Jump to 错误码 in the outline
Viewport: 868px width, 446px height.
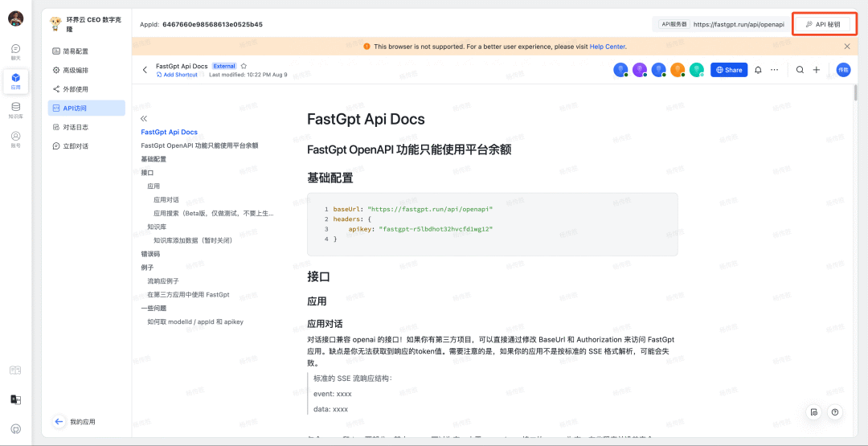(150, 254)
